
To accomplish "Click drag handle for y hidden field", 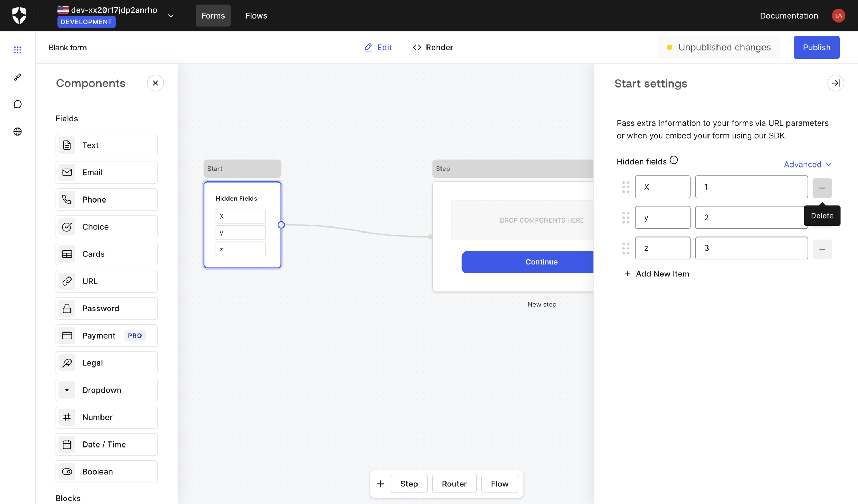I will point(626,218).
